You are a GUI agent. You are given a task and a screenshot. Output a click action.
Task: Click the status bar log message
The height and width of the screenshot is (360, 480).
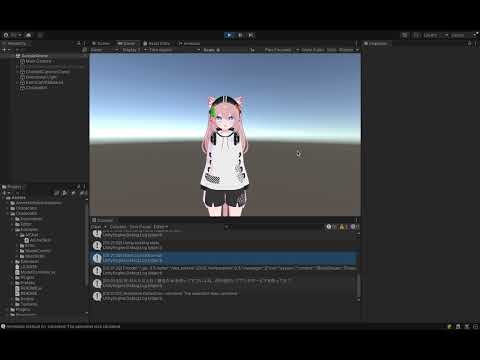tap(61, 326)
